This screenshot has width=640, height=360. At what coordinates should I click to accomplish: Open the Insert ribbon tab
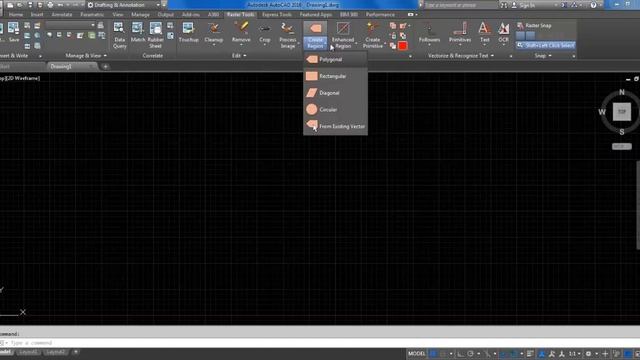tap(37, 14)
